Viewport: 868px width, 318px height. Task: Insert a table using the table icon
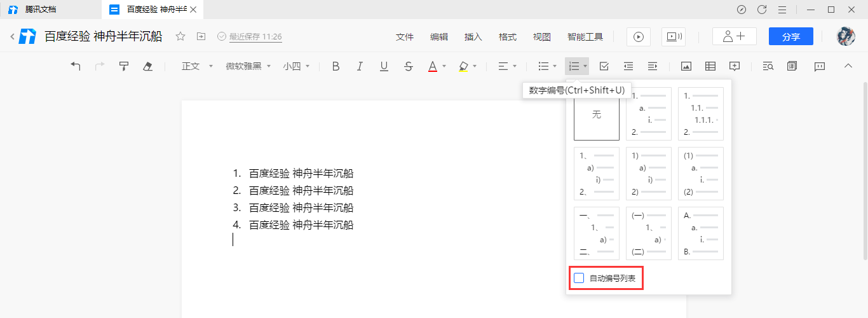(x=710, y=66)
